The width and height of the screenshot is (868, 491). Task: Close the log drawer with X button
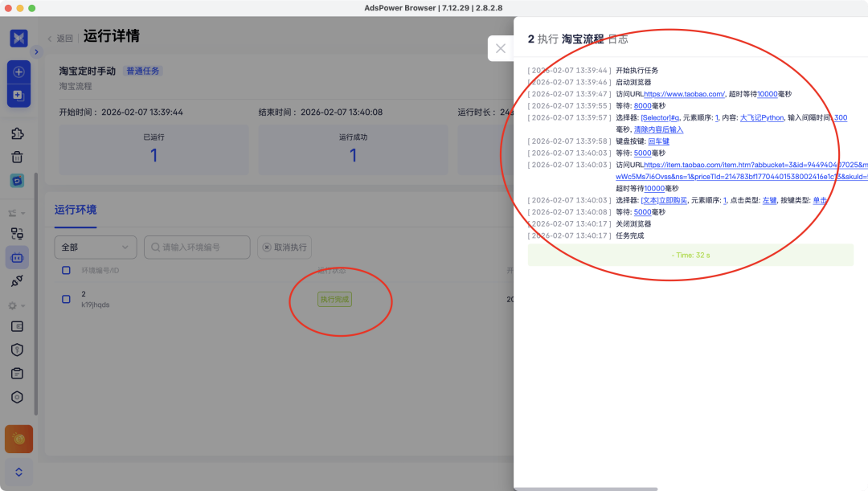click(x=501, y=48)
